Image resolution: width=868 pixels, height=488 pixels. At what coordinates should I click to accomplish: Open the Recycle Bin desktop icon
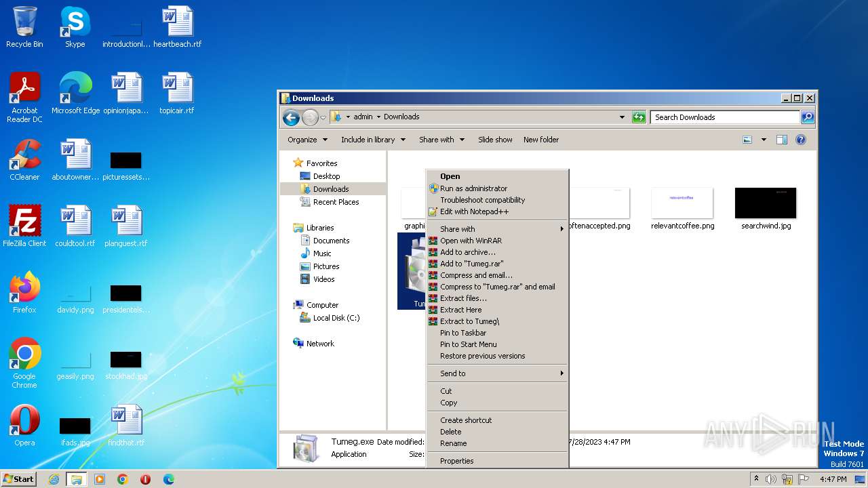pyautogui.click(x=24, y=27)
